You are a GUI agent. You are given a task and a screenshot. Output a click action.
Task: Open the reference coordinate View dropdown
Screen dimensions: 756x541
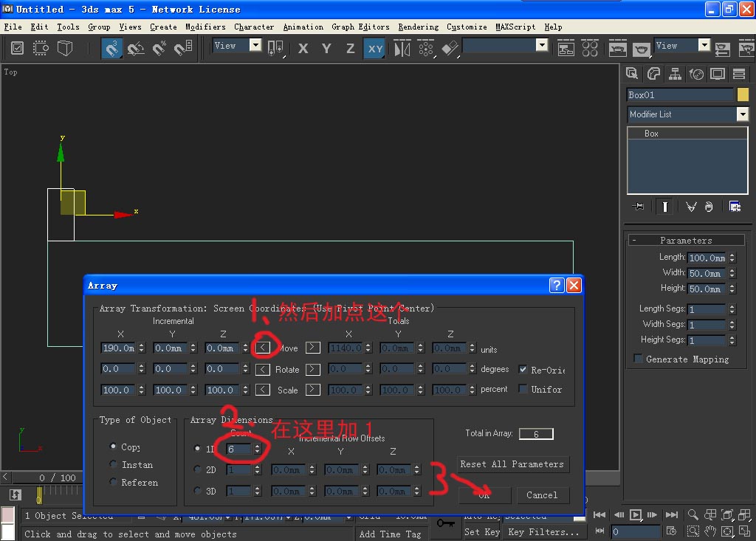click(255, 46)
